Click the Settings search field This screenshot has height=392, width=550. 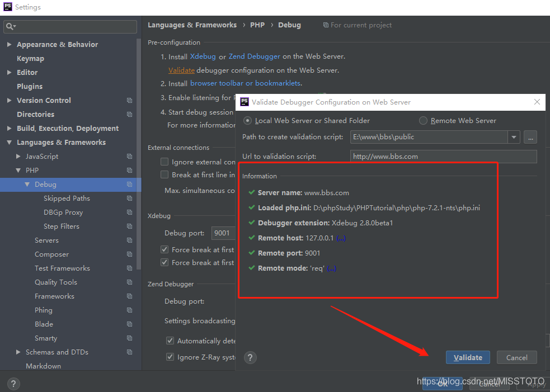click(x=70, y=27)
